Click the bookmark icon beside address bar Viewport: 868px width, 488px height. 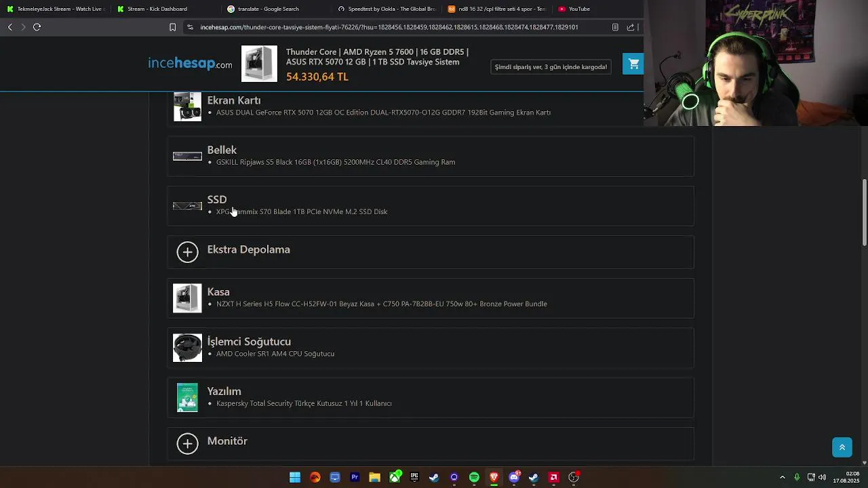(x=172, y=27)
